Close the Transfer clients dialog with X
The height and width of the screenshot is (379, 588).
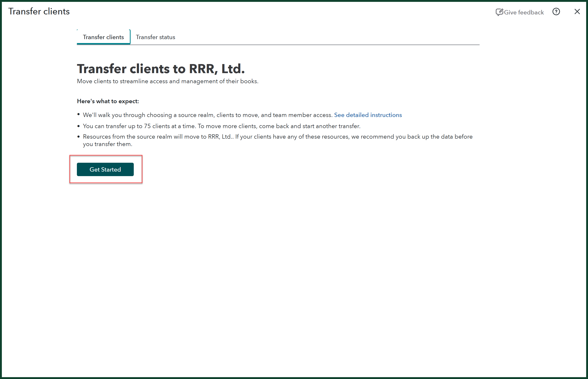(577, 12)
